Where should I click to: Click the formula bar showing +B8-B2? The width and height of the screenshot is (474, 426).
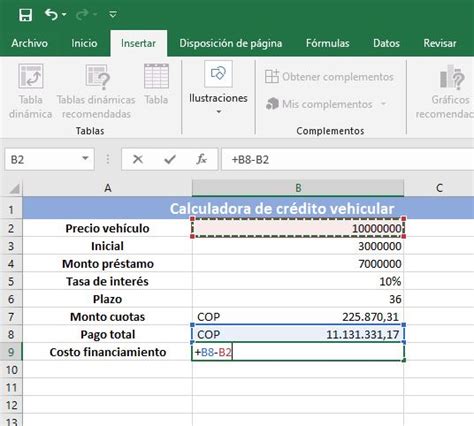[x=348, y=160]
